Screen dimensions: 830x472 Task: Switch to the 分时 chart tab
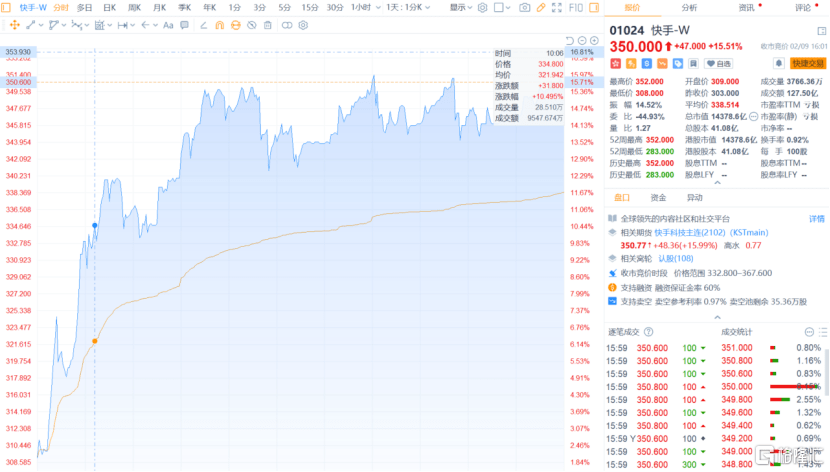point(61,7)
